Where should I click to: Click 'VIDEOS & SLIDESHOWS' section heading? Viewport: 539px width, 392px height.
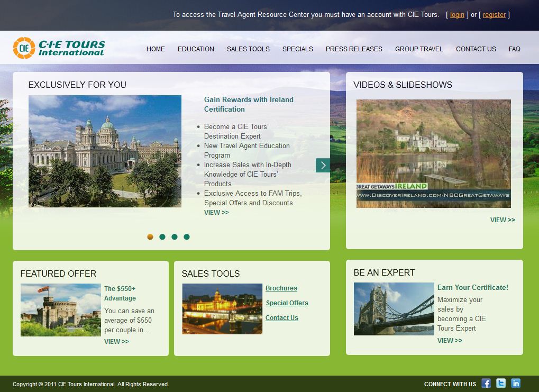(403, 85)
